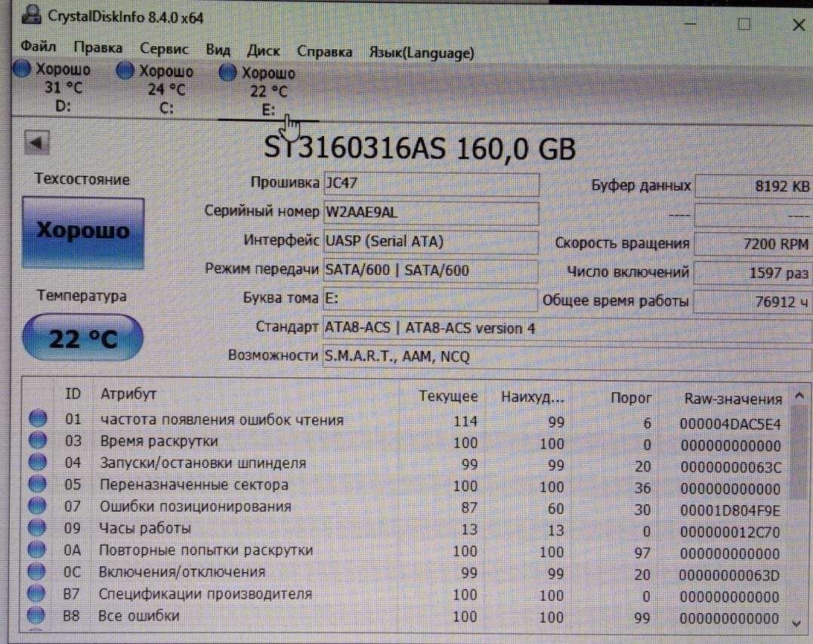
Task: Click the Буква тома field E:
Action: point(431,299)
